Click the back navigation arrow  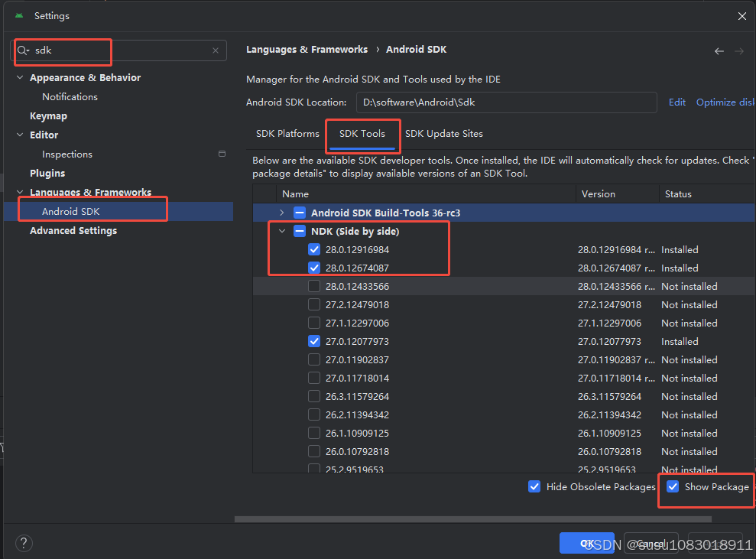pyautogui.click(x=719, y=50)
